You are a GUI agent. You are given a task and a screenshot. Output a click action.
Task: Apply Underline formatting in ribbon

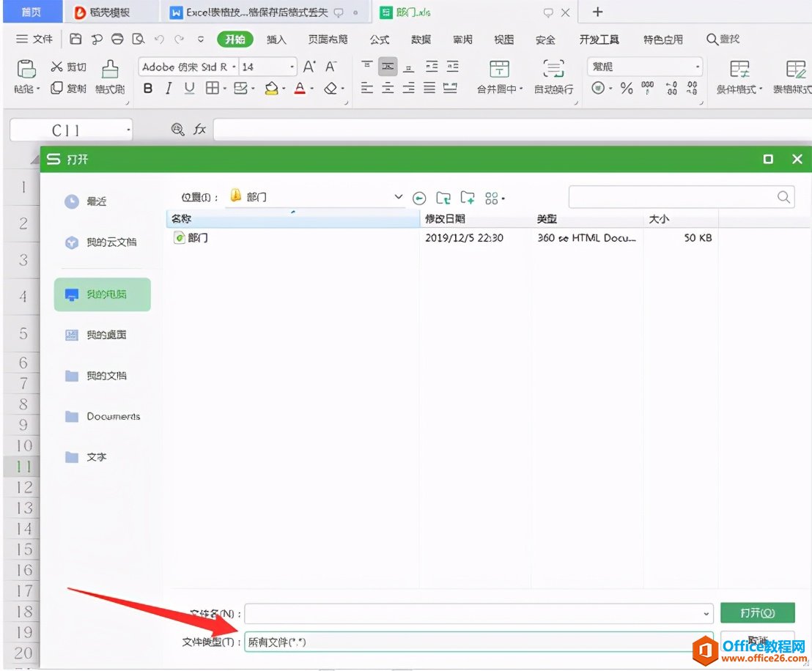[190, 89]
